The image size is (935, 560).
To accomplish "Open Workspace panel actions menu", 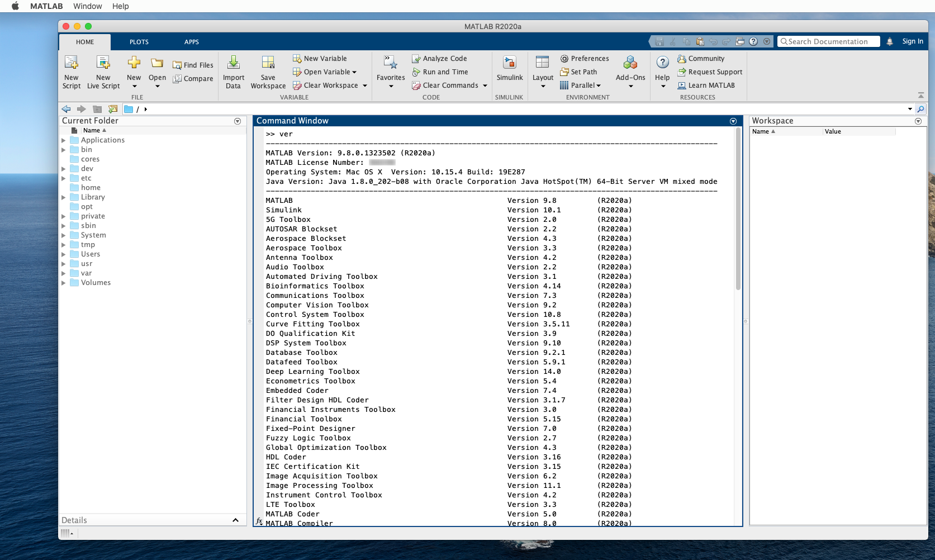I will (918, 121).
